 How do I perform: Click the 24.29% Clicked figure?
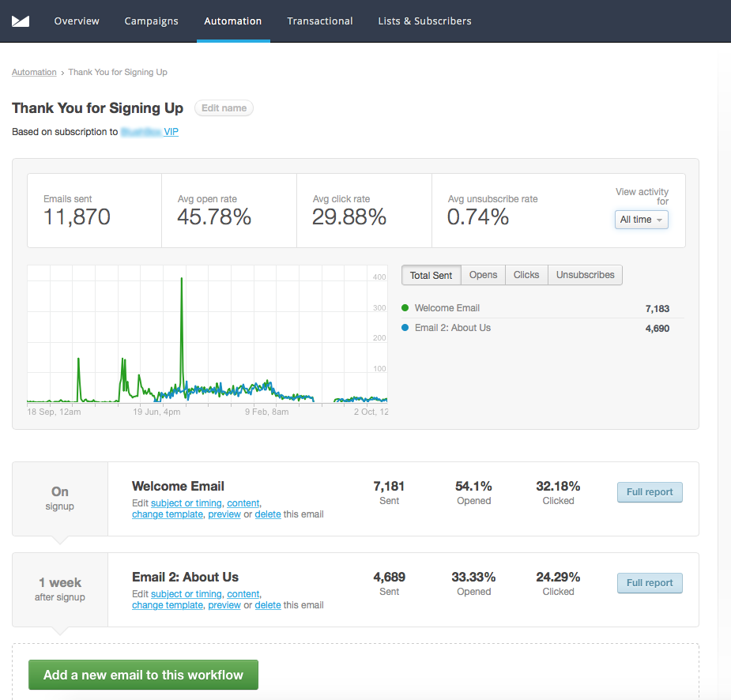[x=558, y=578]
